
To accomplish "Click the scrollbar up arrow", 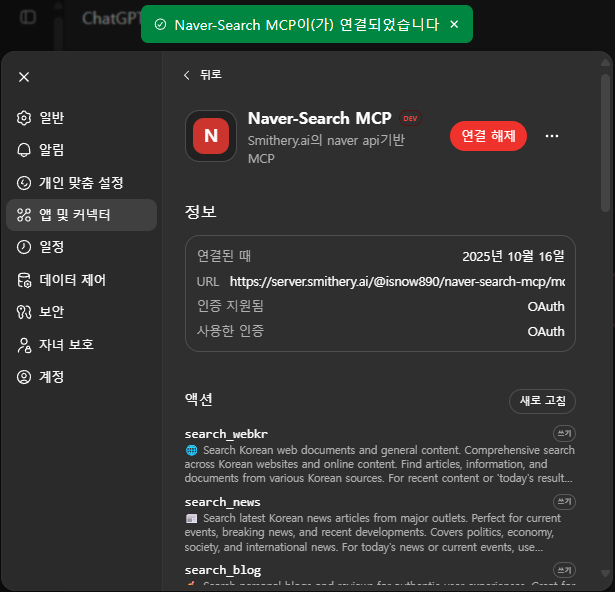I will point(605,63).
